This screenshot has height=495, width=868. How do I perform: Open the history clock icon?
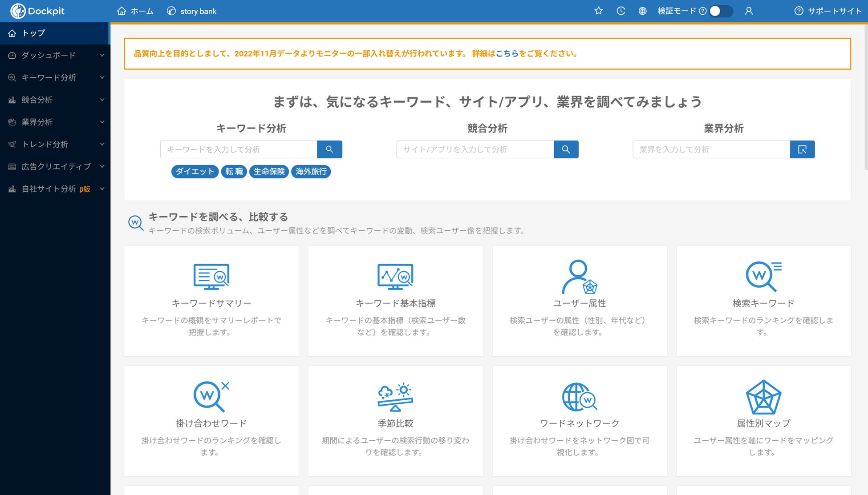pyautogui.click(x=621, y=11)
